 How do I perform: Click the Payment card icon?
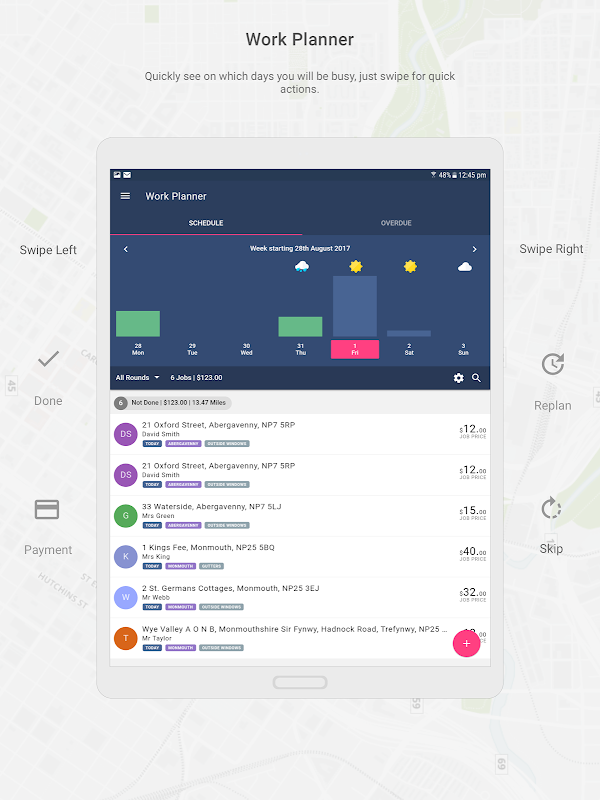[x=47, y=509]
